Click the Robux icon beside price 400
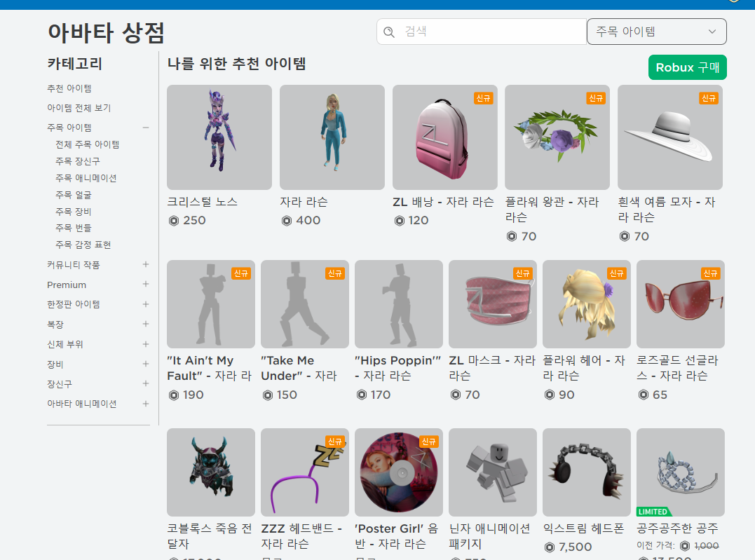The height and width of the screenshot is (560, 755). pyautogui.click(x=287, y=221)
